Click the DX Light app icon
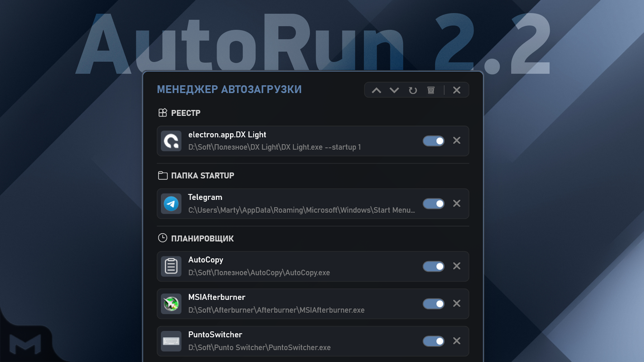This screenshot has width=644, height=362. click(171, 141)
